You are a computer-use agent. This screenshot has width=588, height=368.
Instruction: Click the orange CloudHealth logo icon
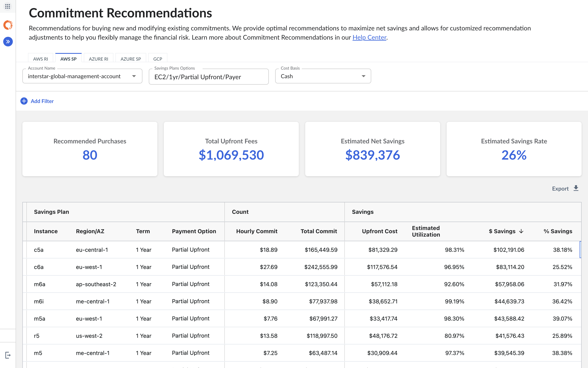click(8, 25)
